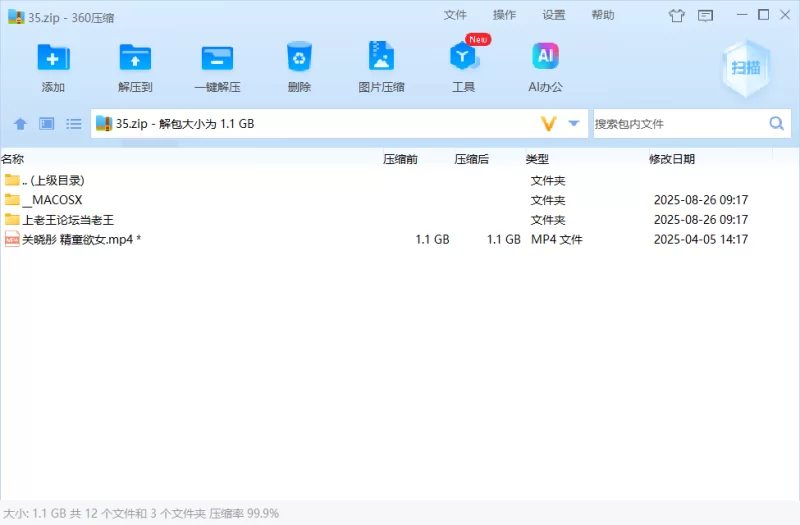Click the folder icon of __MACOSX
The image size is (800, 525).
point(12,199)
